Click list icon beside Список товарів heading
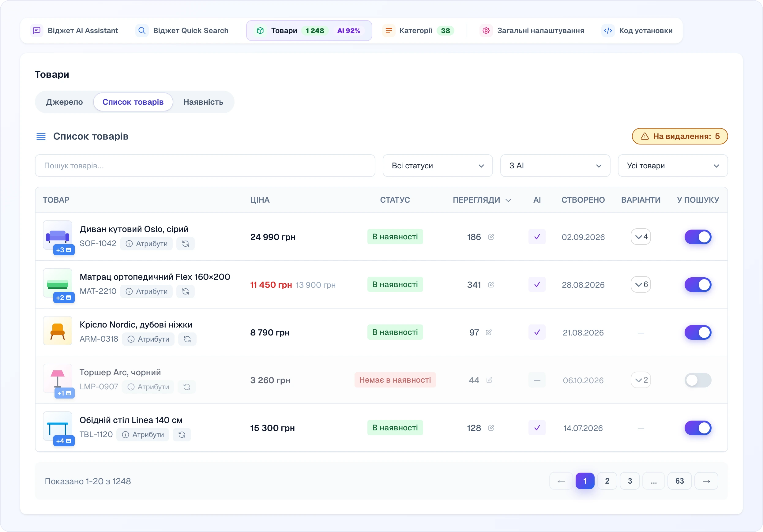 click(41, 136)
